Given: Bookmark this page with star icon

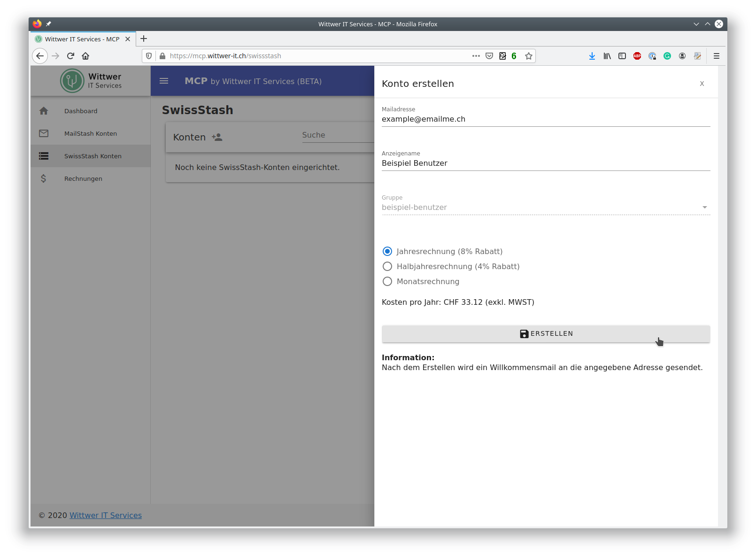Looking at the screenshot, I should [529, 56].
